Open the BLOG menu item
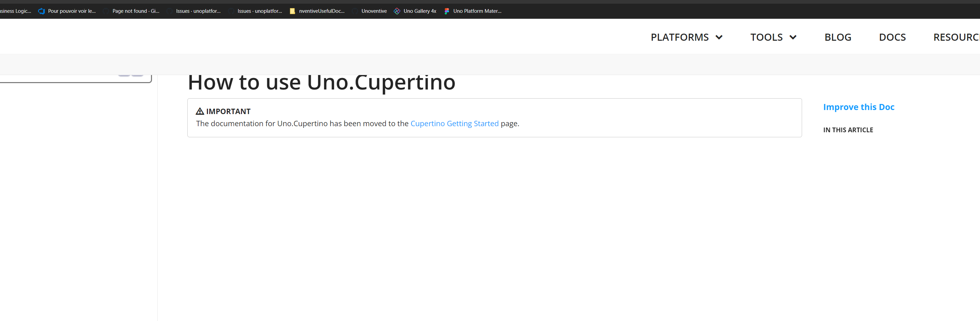The width and height of the screenshot is (980, 321). 838,37
